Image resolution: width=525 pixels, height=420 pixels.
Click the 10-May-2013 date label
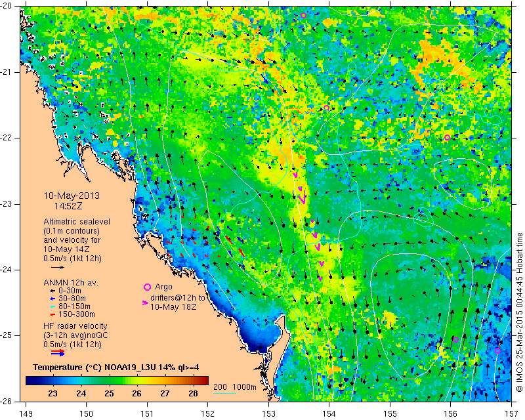pyautogui.click(x=72, y=196)
